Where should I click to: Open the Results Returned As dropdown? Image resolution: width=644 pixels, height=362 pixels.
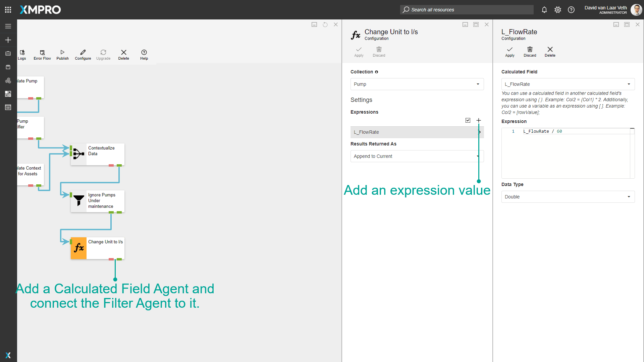[417, 156]
